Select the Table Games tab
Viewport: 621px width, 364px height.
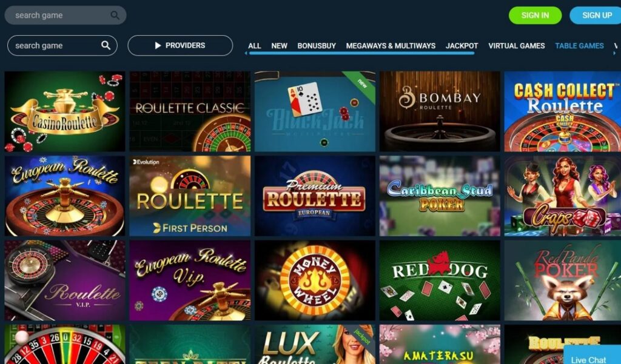point(579,46)
